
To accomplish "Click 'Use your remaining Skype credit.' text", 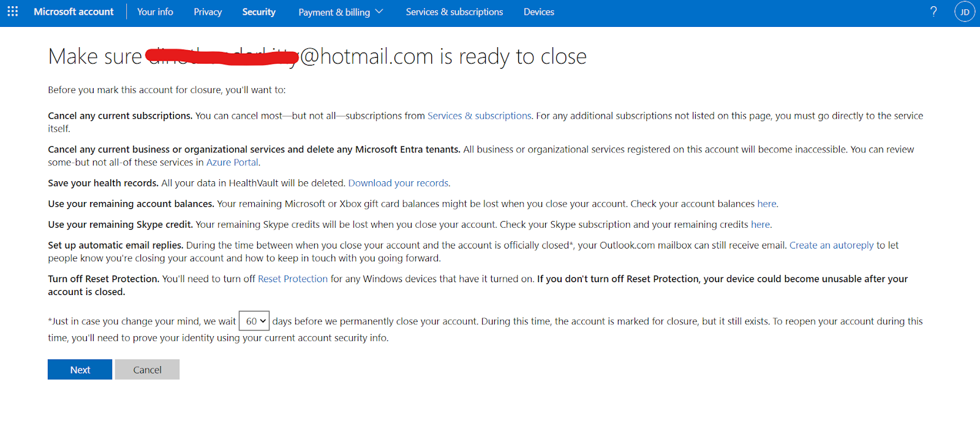I will click(x=121, y=225).
